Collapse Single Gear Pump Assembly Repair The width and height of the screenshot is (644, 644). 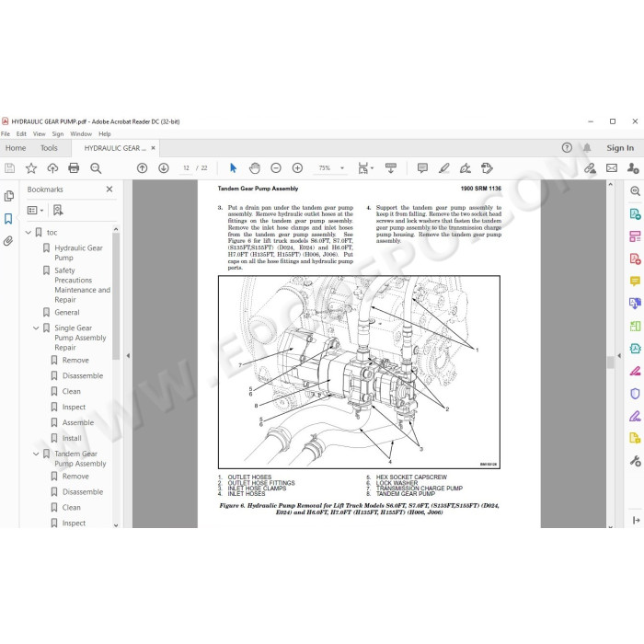click(x=36, y=328)
